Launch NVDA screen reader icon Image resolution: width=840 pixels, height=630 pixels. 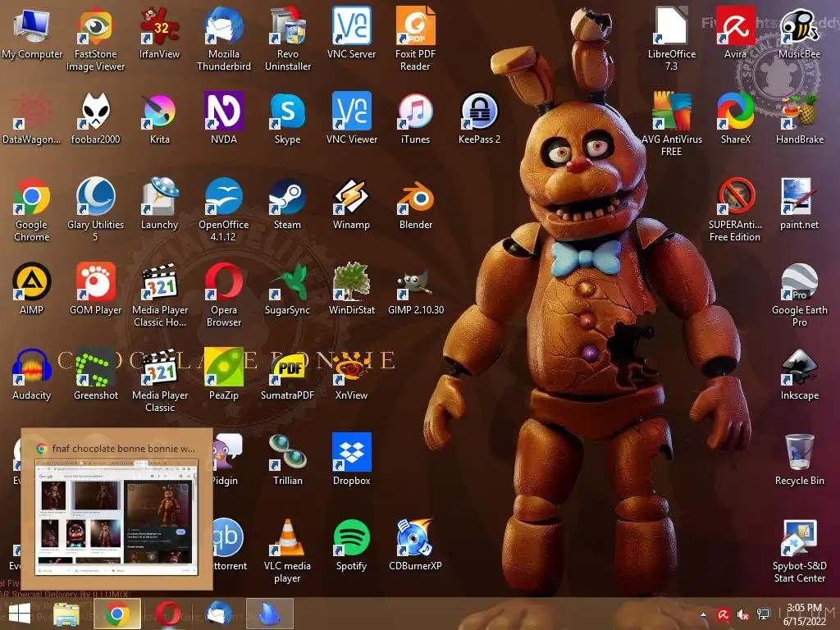[x=223, y=119]
